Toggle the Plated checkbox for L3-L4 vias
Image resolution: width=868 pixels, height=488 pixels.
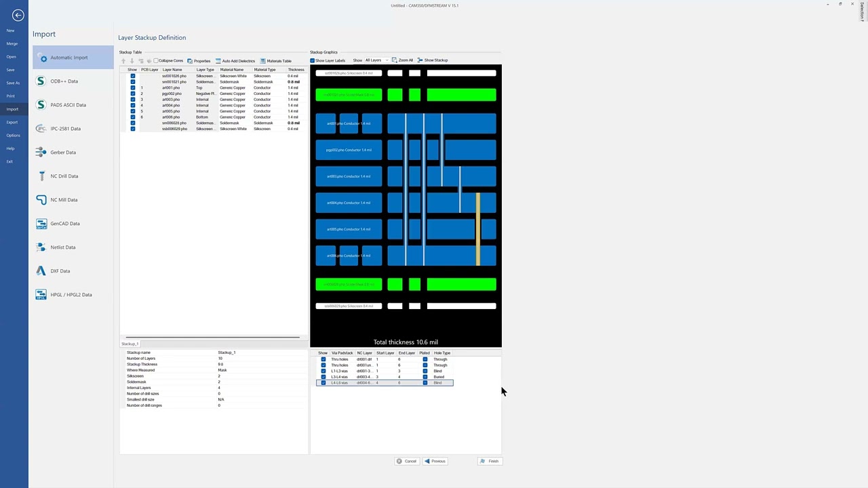pos(425,377)
